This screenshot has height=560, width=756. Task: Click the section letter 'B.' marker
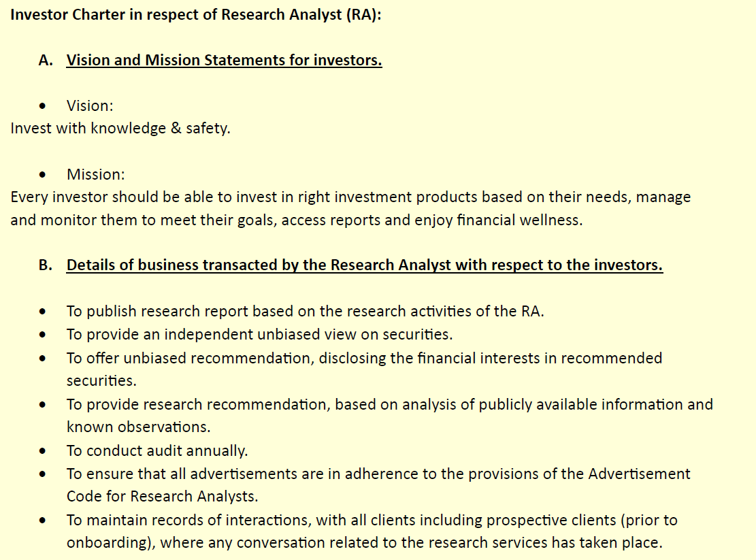click(46, 265)
